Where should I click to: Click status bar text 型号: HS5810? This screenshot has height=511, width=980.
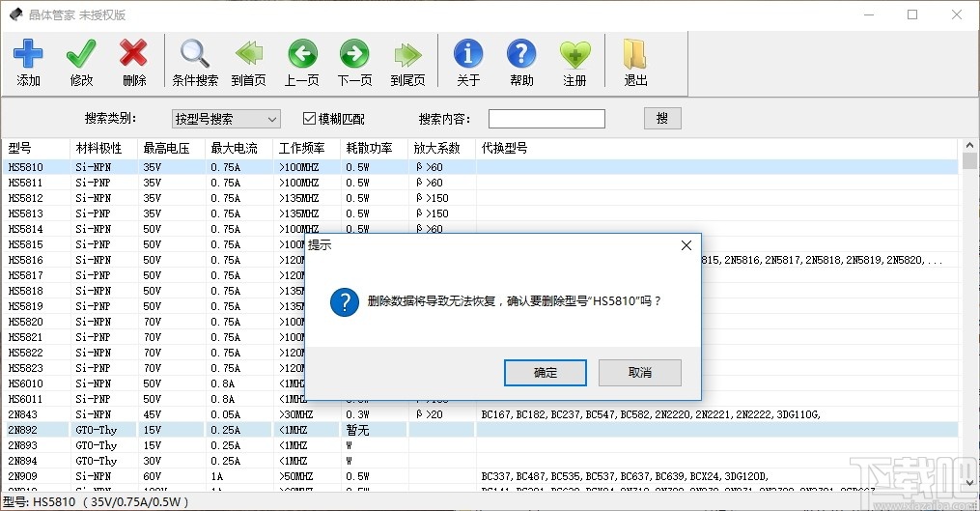click(39, 501)
